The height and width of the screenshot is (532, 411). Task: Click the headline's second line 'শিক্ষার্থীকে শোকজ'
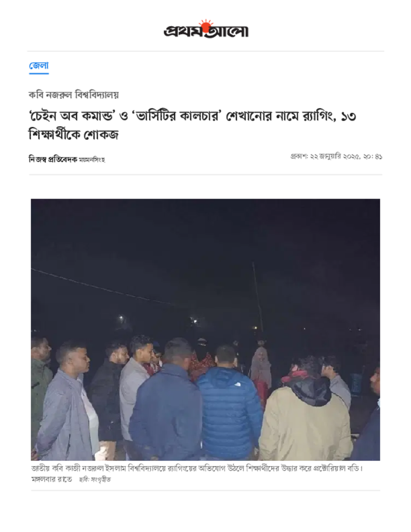point(74,135)
